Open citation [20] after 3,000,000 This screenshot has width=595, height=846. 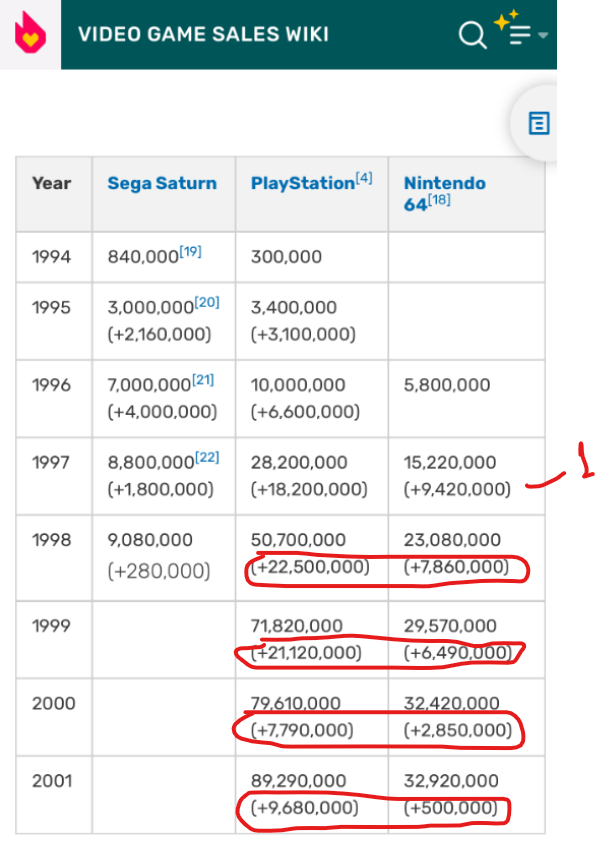pyautogui.click(x=207, y=302)
